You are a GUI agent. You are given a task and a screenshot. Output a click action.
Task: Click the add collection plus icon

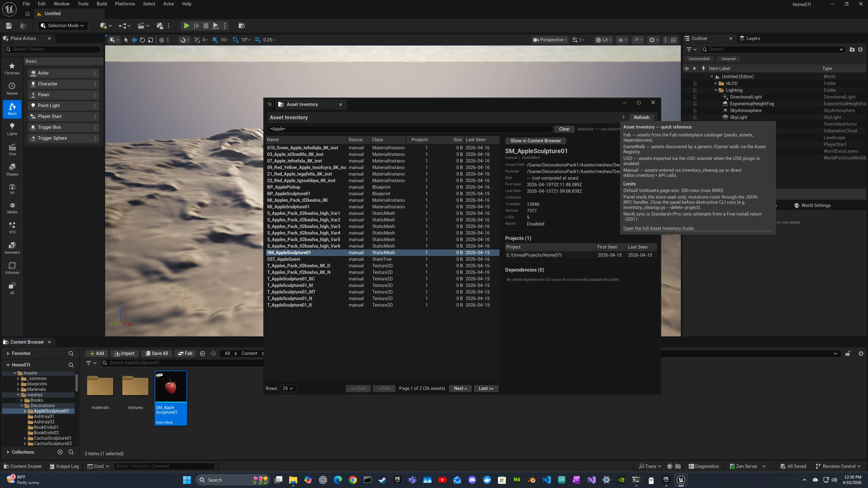tap(60, 452)
